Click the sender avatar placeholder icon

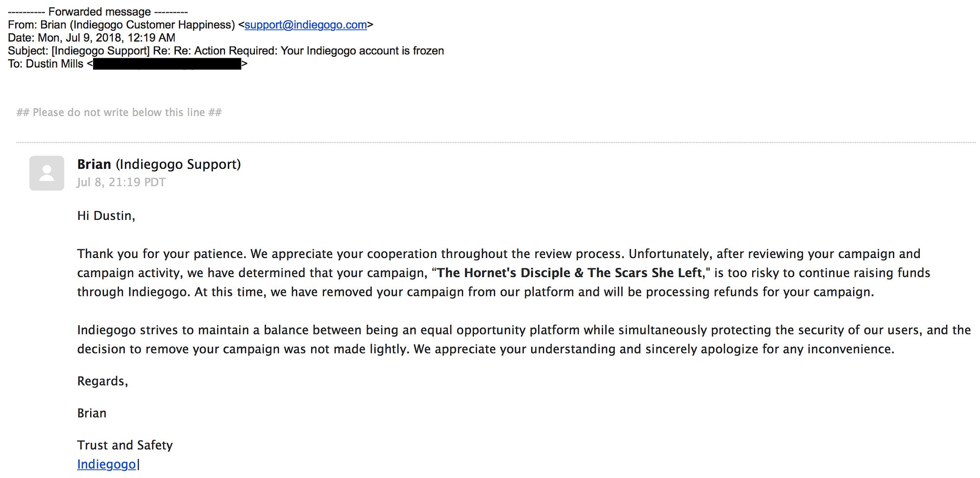pyautogui.click(x=47, y=173)
